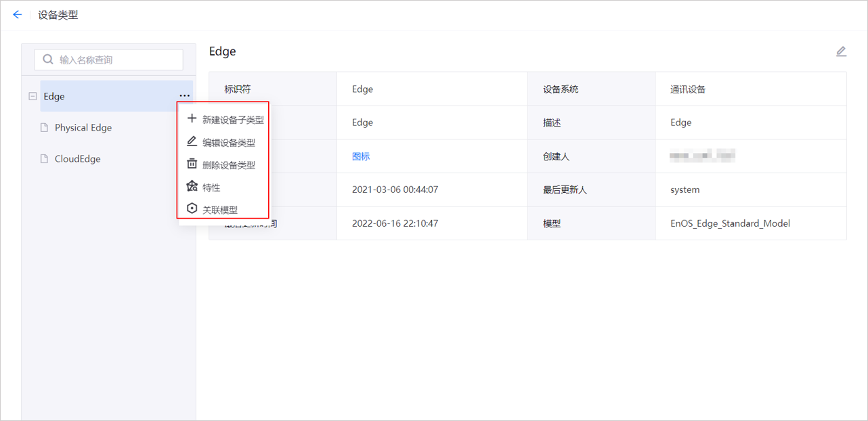This screenshot has height=421, width=868.
Task: Highlight the Edge item in the sidebar
Action: click(53, 95)
